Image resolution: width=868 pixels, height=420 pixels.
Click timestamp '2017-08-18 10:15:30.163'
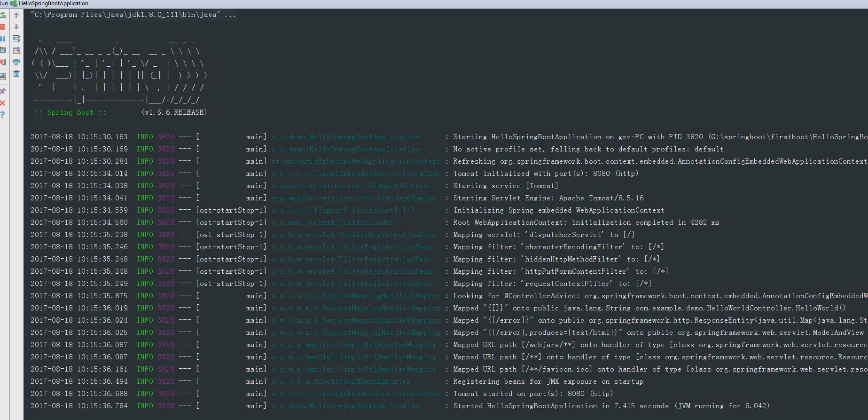tap(79, 137)
